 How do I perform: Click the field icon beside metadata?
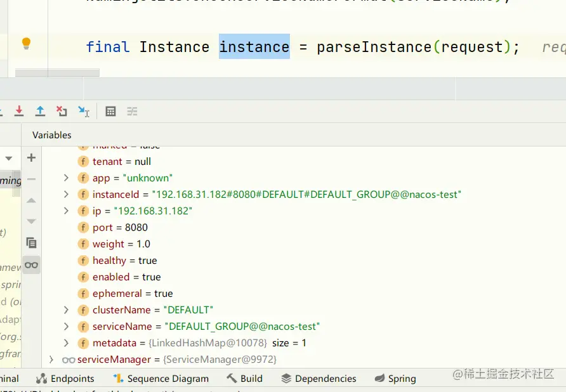[83, 343]
